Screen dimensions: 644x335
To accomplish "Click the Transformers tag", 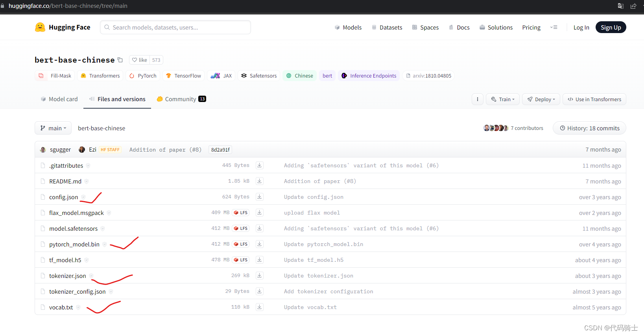I will click(x=100, y=76).
